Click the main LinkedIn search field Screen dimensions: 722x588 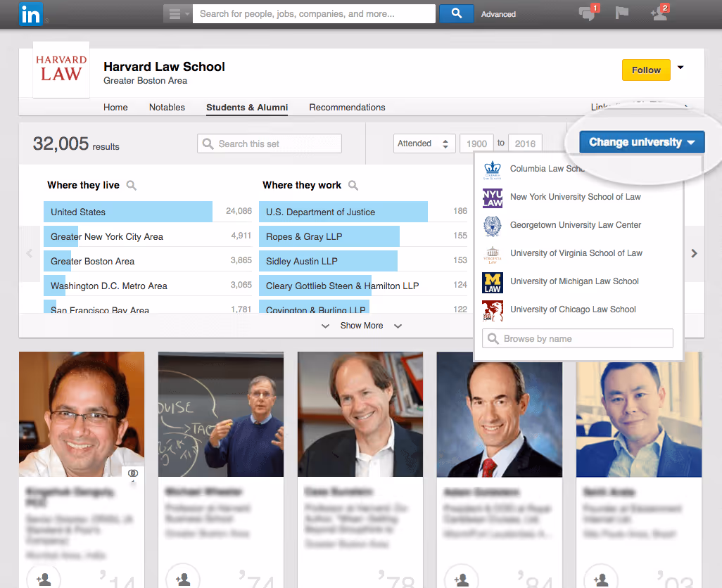tap(314, 14)
